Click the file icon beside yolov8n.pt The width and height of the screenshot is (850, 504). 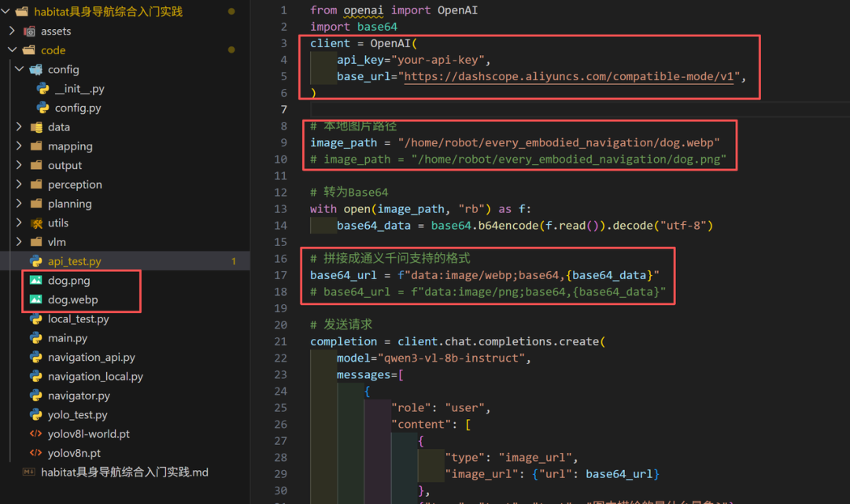point(35,453)
